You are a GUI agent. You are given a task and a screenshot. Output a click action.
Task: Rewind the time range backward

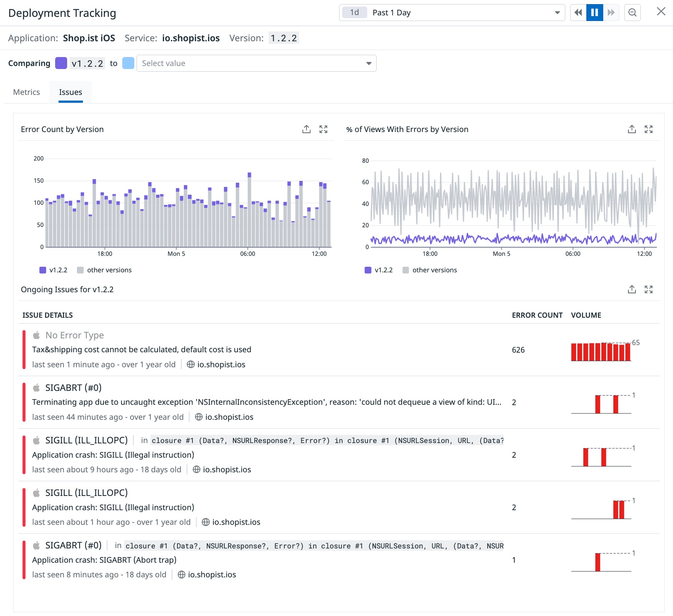point(578,13)
